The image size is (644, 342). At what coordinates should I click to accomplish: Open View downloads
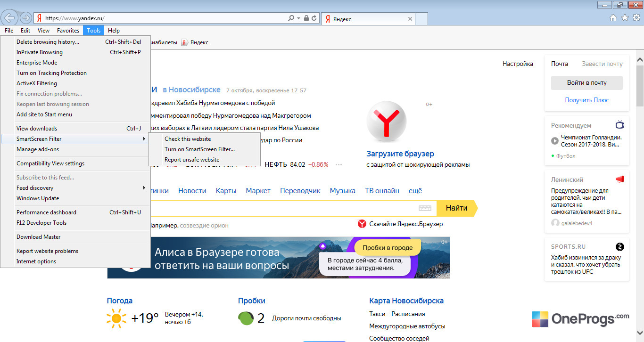coord(75,129)
